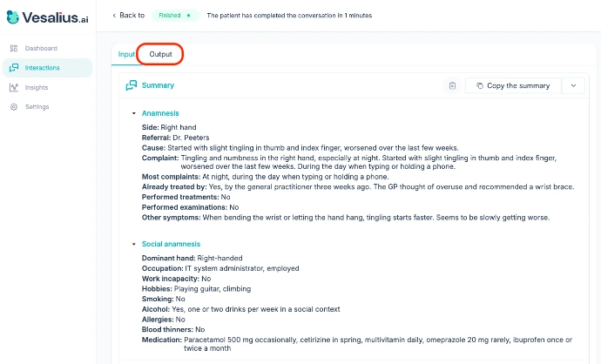Open Settings via gear icon
Viewport: 601px width, 364px height.
[14, 107]
